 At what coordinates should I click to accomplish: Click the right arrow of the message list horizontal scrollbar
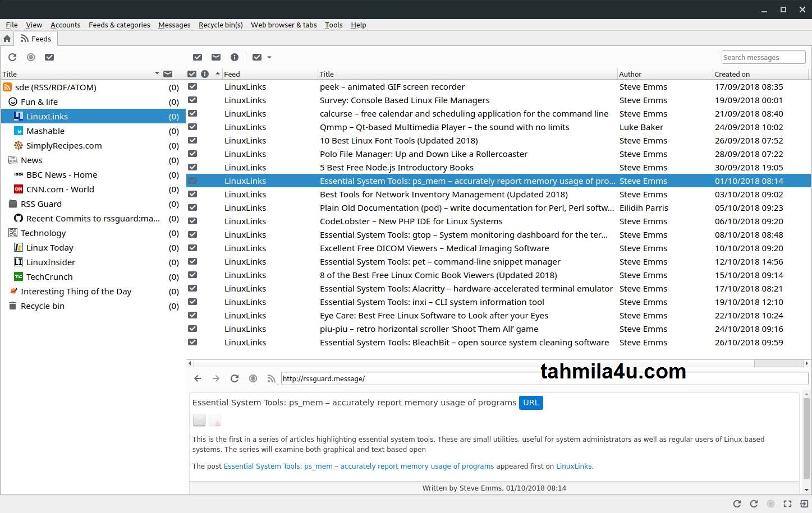click(807, 363)
